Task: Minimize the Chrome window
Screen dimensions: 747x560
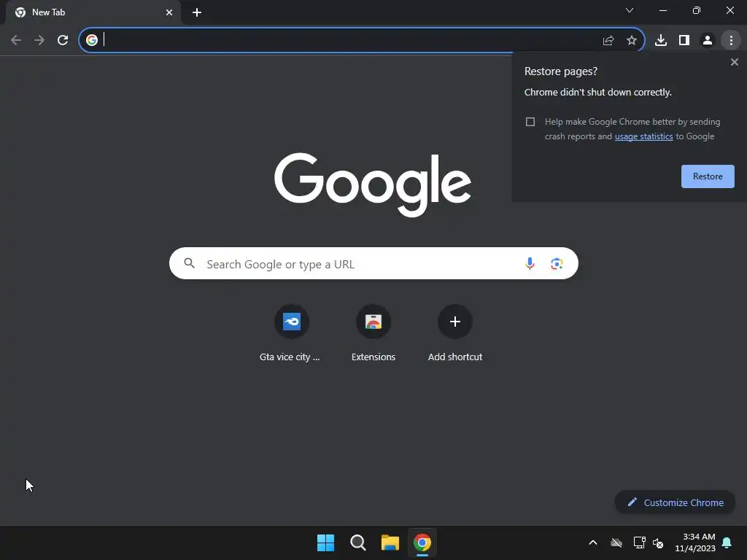Action: (662, 10)
